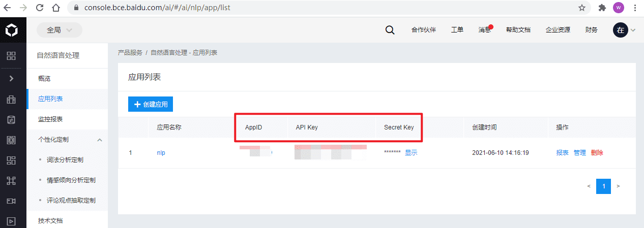Viewport: 644px width, 228px height.
Task: Open the nlp application link
Action: [x=161, y=153]
